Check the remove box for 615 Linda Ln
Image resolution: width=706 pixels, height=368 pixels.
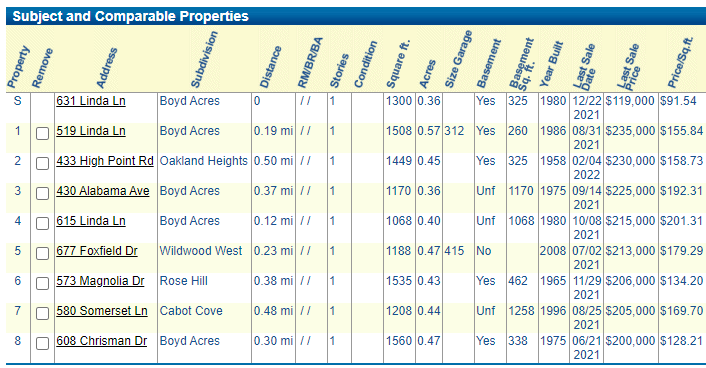[x=42, y=223]
